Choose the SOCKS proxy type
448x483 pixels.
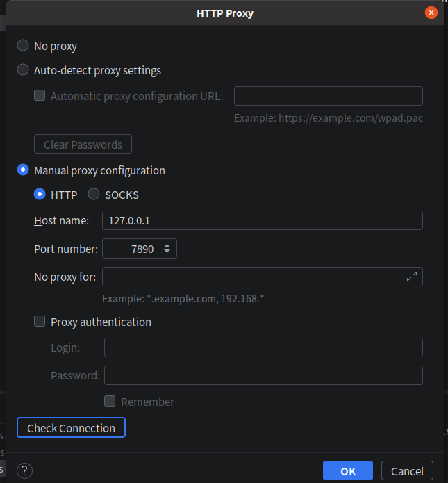94,195
